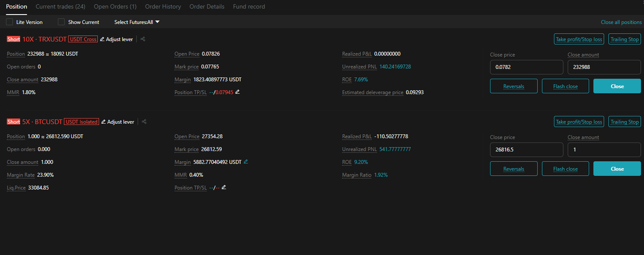Click Take profit/Stop loss for TRXUSDT
Image resolution: width=644 pixels, height=255 pixels.
pos(579,39)
